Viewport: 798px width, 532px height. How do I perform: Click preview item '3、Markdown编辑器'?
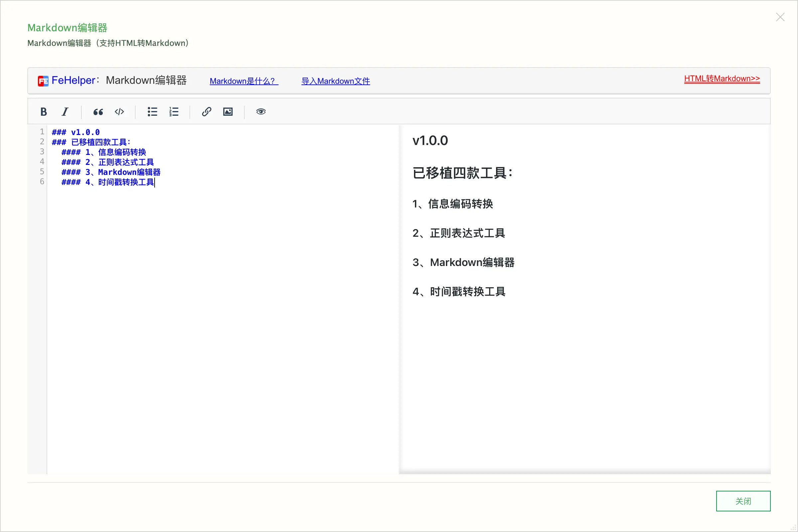pyautogui.click(x=464, y=262)
